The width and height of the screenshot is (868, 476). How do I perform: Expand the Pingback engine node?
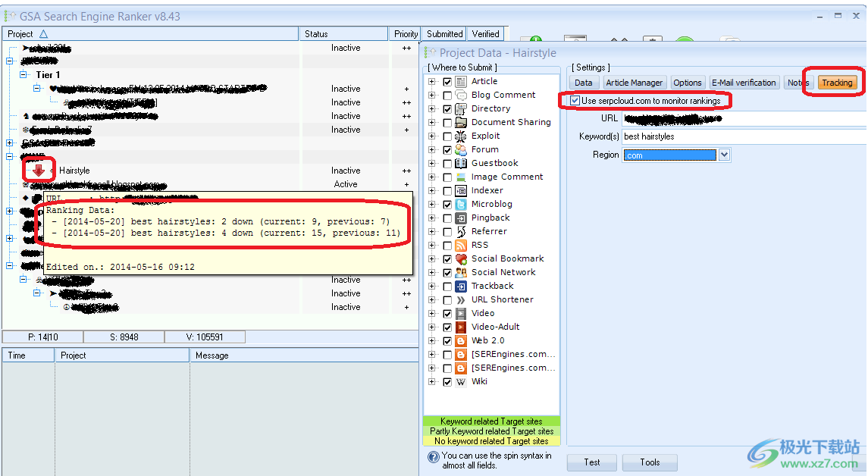tap(432, 218)
